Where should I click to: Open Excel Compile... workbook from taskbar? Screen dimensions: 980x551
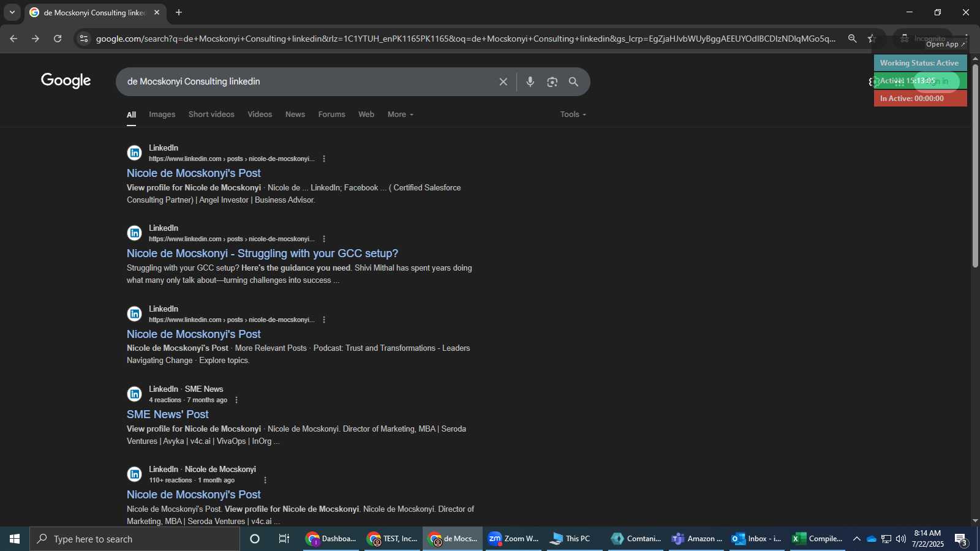tap(817, 539)
